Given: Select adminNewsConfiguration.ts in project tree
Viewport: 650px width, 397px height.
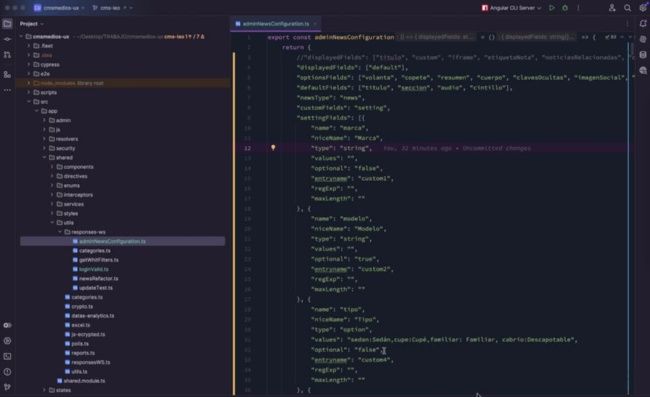Looking at the screenshot, I should point(122,241).
